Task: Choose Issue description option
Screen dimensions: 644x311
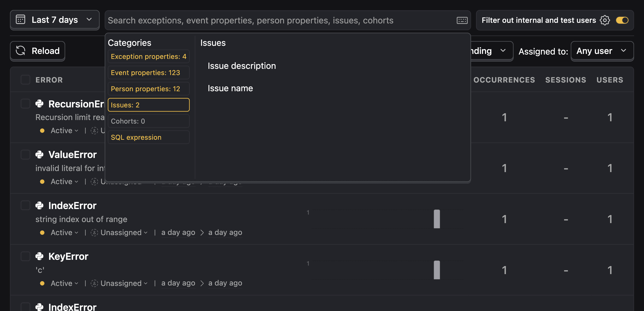Action: [242, 66]
